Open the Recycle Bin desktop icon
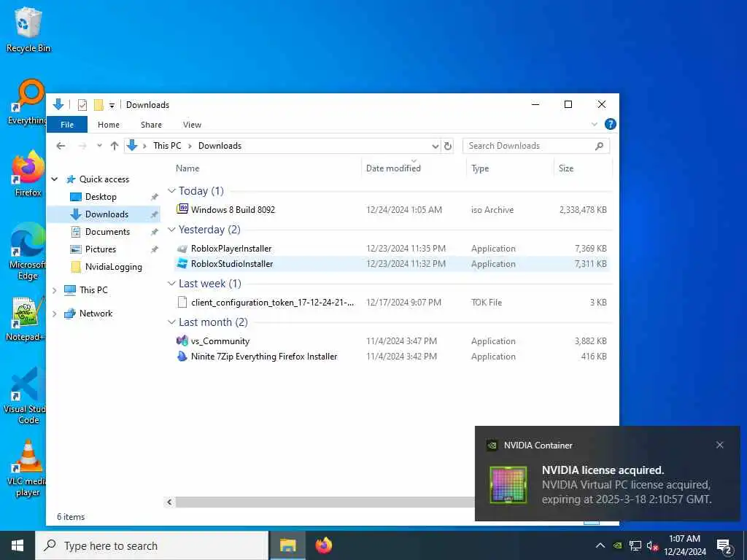Screen dimensions: 747x560 pyautogui.click(x=28, y=29)
